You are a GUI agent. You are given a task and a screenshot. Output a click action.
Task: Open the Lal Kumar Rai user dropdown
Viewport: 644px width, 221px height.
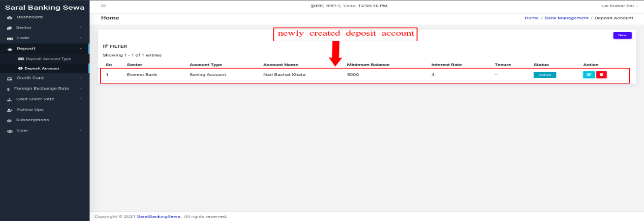[620, 6]
